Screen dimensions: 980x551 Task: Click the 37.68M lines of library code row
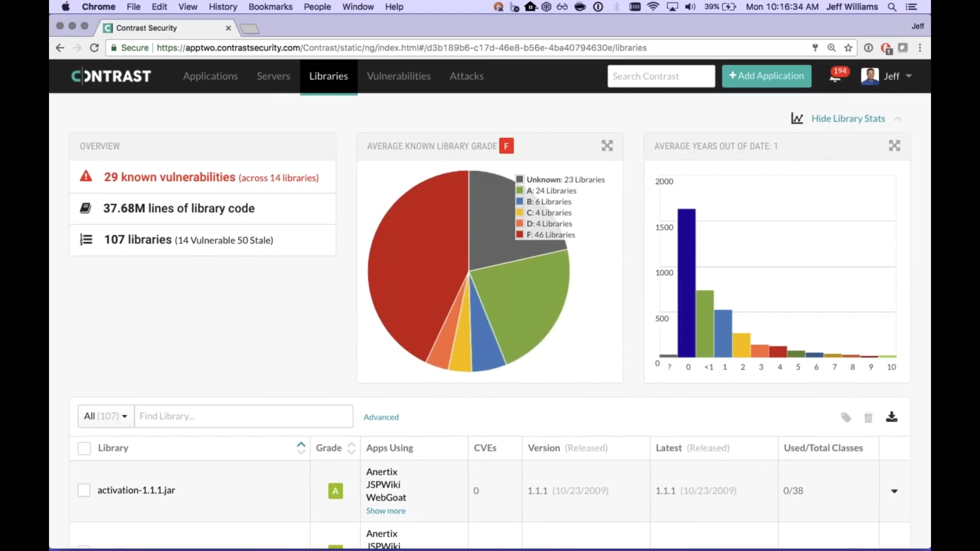pos(203,208)
